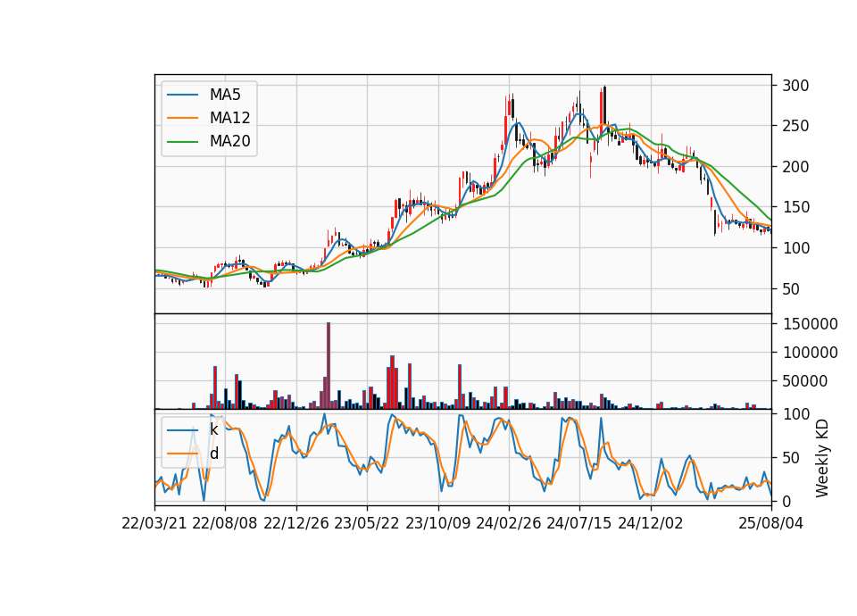Click the 150 price axis label
The height and width of the screenshot is (616, 857).
click(795, 207)
